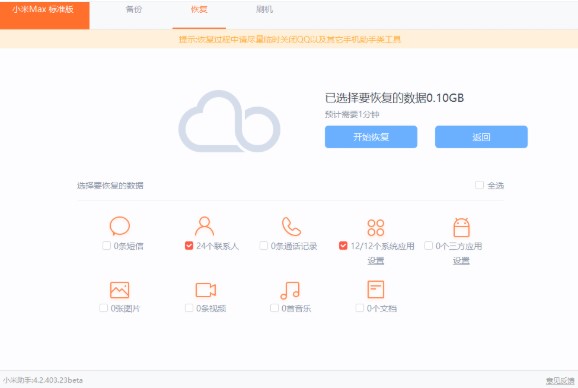
Task: Check the 0首音乐 checkbox
Action: click(x=274, y=308)
